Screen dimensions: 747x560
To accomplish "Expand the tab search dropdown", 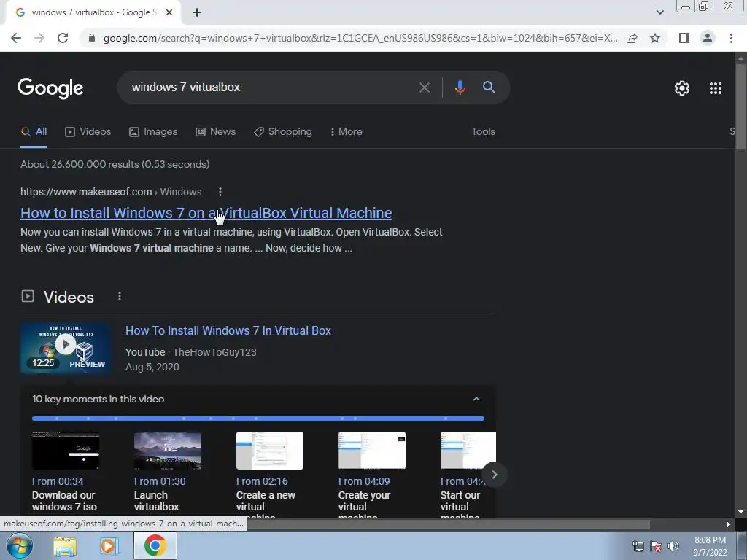I will (659, 12).
